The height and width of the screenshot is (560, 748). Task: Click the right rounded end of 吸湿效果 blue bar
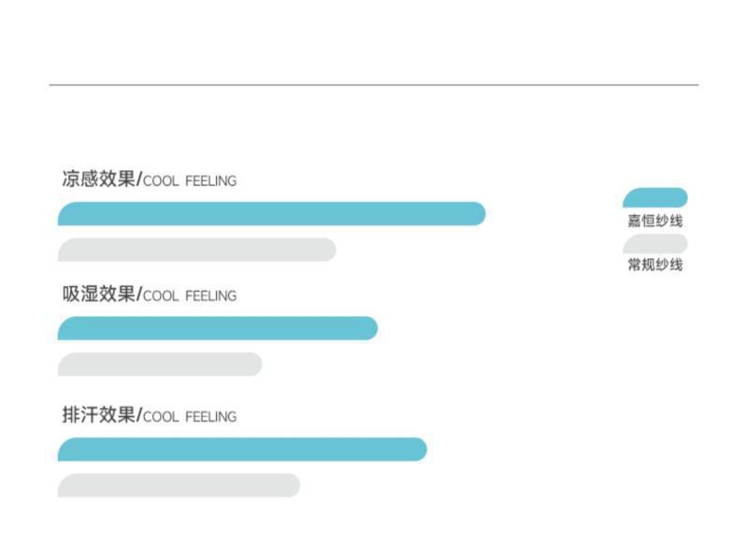370,328
